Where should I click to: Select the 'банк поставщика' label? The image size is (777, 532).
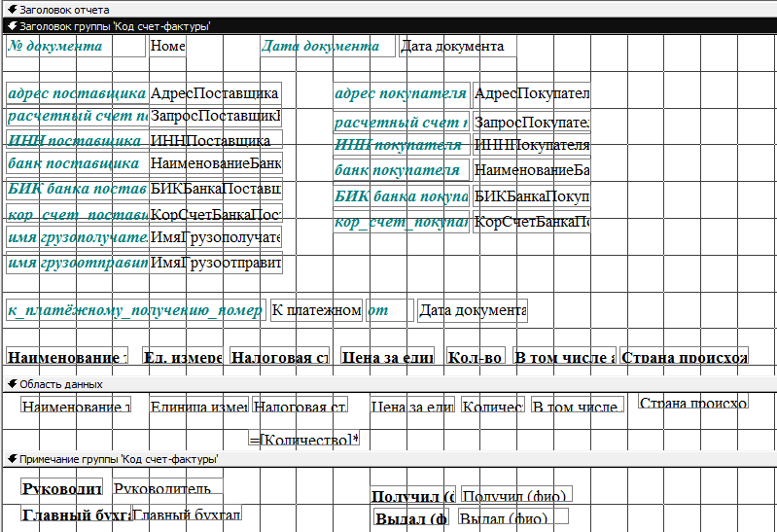point(77,163)
